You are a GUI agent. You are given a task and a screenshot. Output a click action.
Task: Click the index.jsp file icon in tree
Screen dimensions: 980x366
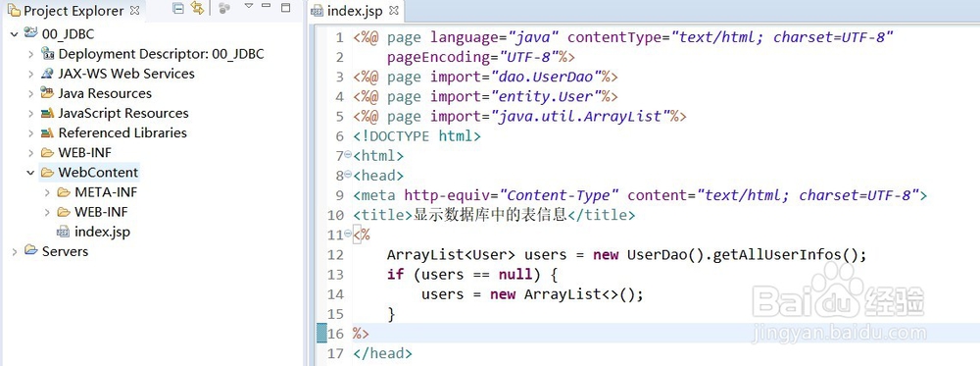pyautogui.click(x=63, y=233)
